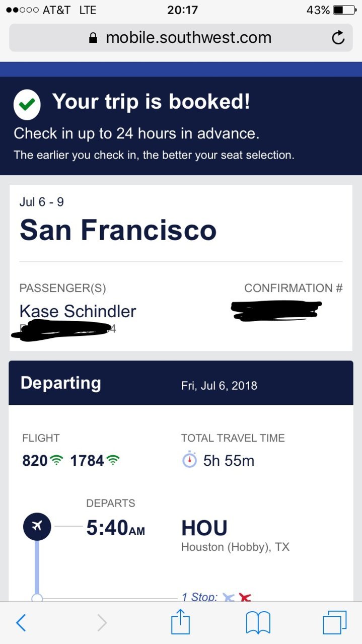Tap the Safari reload page icon
Screen dimensions: 362x644
pyautogui.click(x=338, y=38)
